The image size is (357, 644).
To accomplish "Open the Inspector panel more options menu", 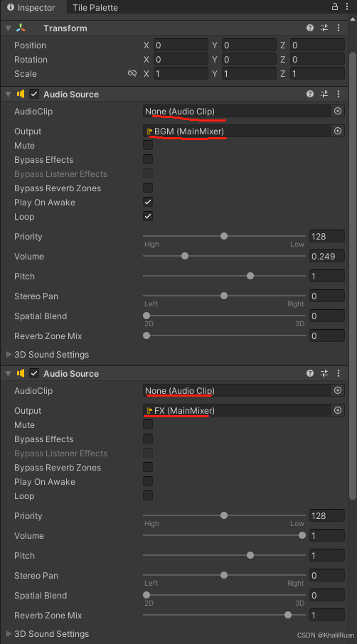I will click(348, 6).
